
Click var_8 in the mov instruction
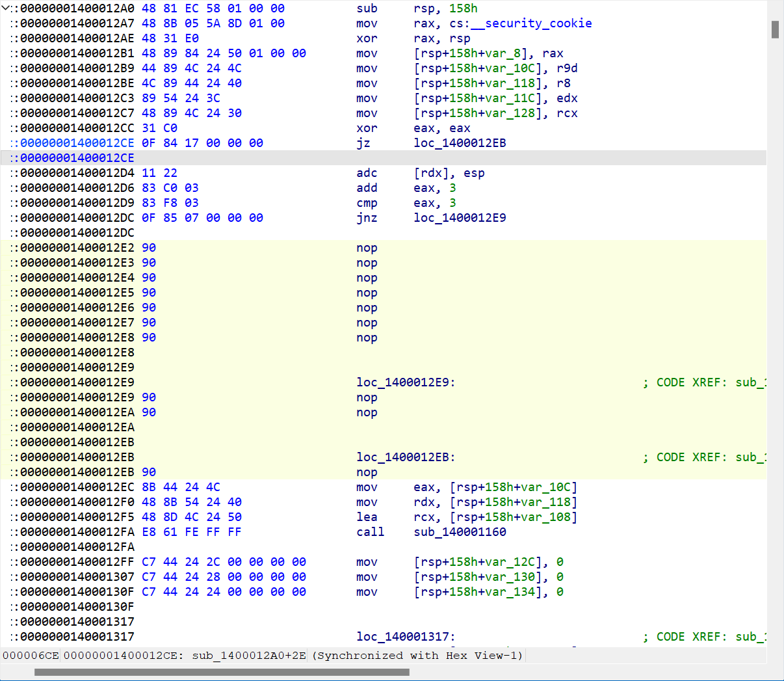pyautogui.click(x=503, y=53)
